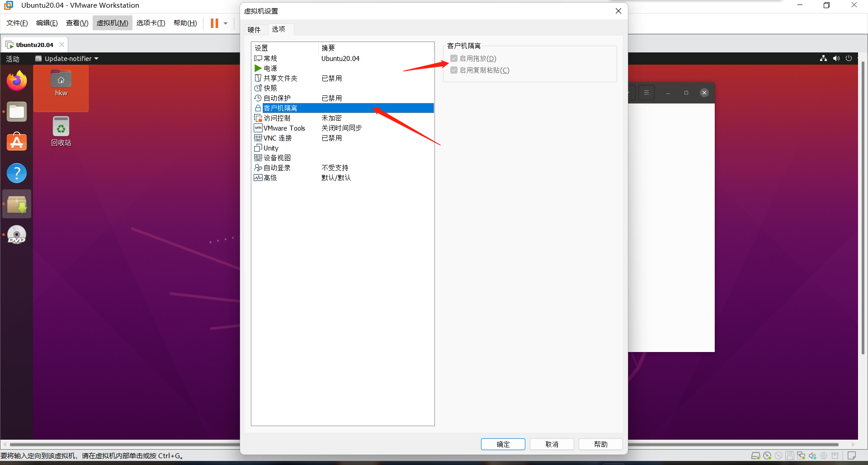Image resolution: width=868 pixels, height=465 pixels.
Task: Click the 取消 button
Action: [x=552, y=444]
